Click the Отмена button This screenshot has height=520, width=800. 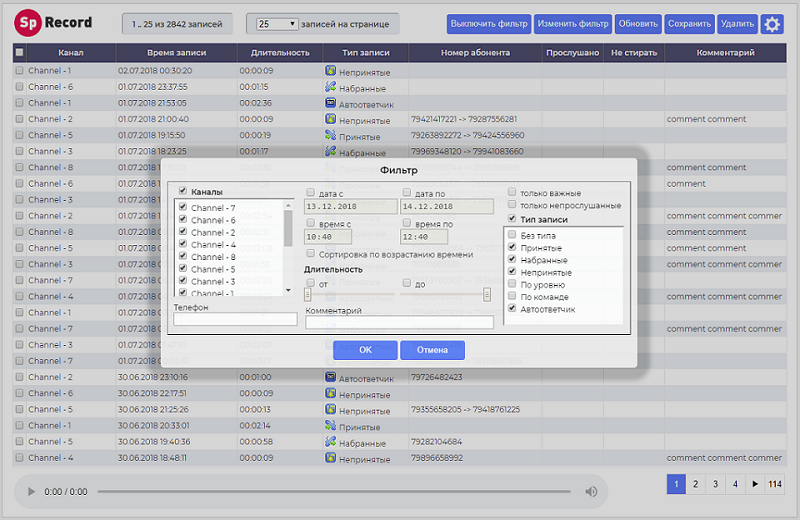tap(432, 350)
